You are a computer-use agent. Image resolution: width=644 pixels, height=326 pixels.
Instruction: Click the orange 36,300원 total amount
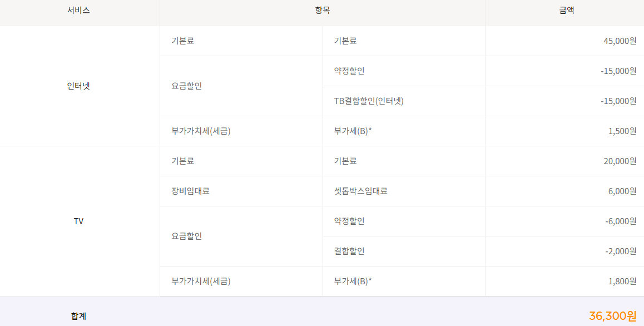pyautogui.click(x=612, y=316)
